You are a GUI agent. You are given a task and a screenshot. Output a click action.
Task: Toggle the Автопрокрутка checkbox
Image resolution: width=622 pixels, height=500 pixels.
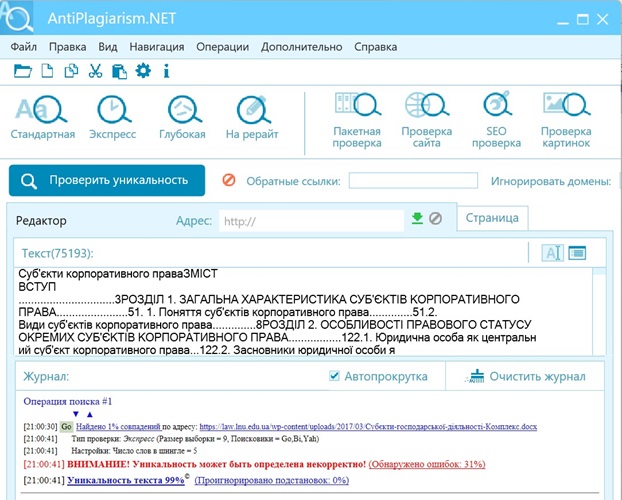point(334,375)
